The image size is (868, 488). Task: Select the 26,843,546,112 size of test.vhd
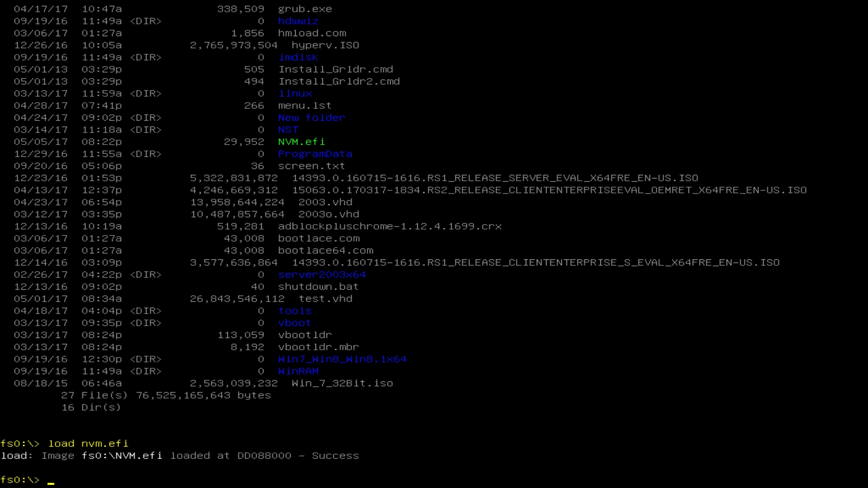pos(237,299)
